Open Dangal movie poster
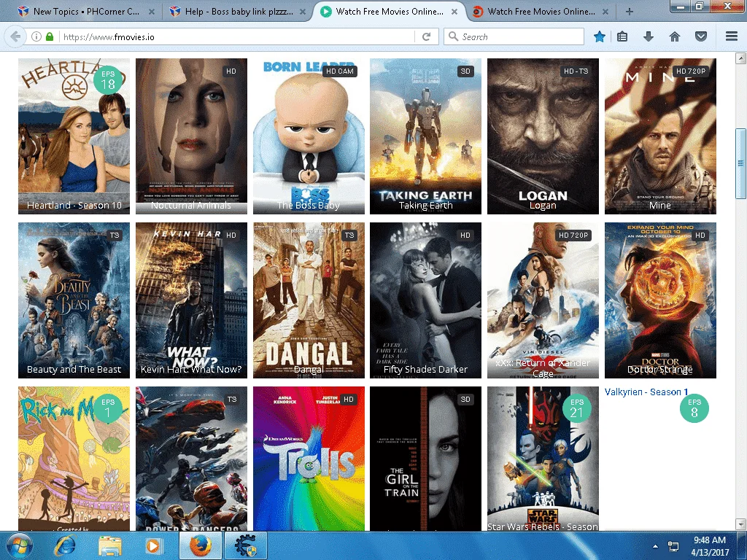Screen dimensions: 747x560 [309, 300]
